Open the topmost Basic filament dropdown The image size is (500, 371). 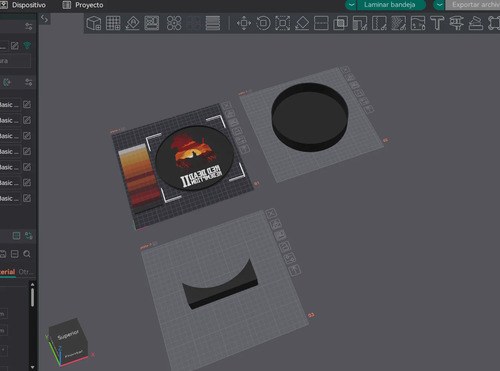9,105
